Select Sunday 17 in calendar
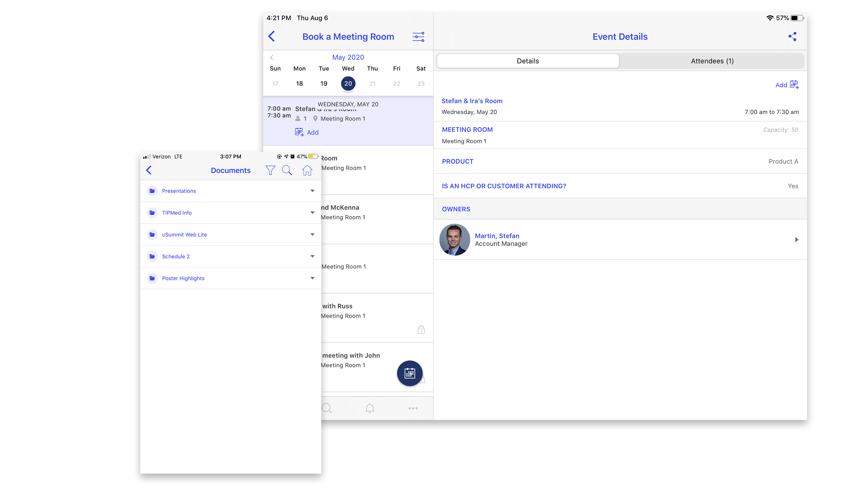This screenshot has height=504, width=844. pyautogui.click(x=275, y=83)
